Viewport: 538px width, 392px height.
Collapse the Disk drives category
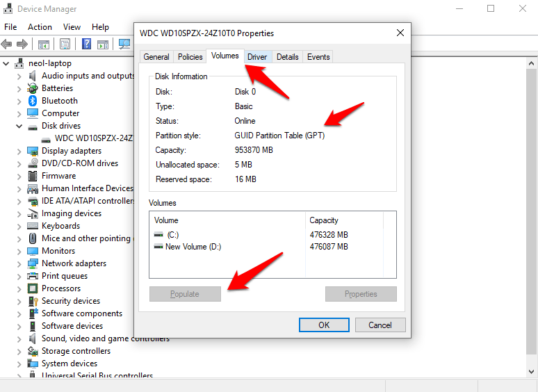19,126
